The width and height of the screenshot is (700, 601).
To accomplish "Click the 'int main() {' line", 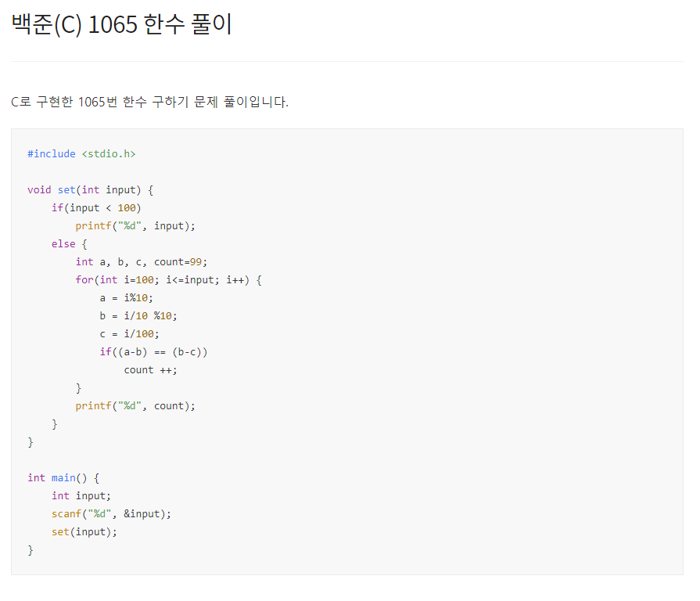I will [63, 478].
